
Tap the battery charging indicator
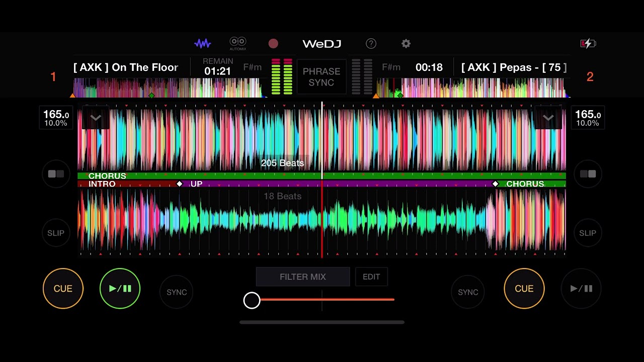(588, 44)
